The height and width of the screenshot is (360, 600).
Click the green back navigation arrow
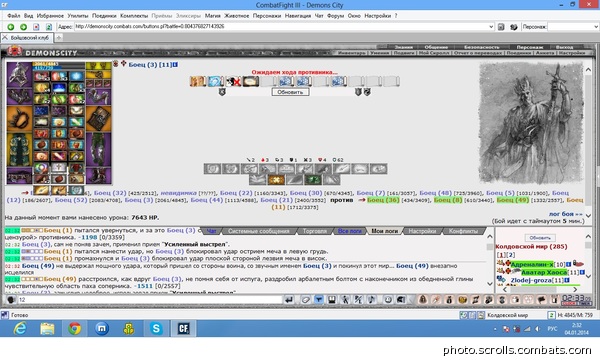click(x=11, y=27)
